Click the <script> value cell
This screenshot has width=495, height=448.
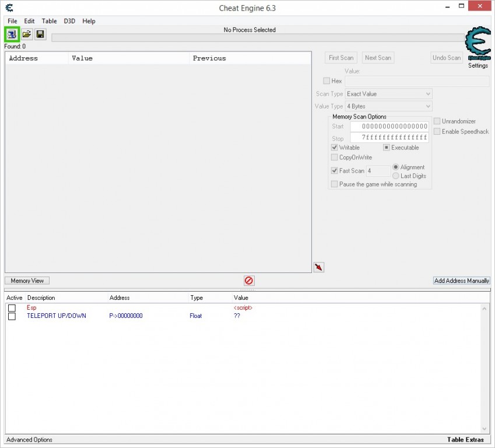[x=243, y=307]
